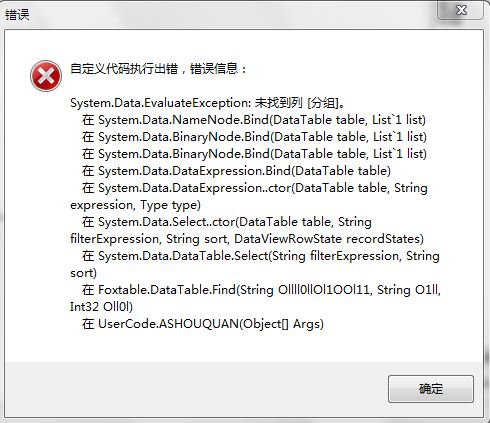
Task: Click the "Int32 Oll0l)" text line
Action: [x=101, y=307]
